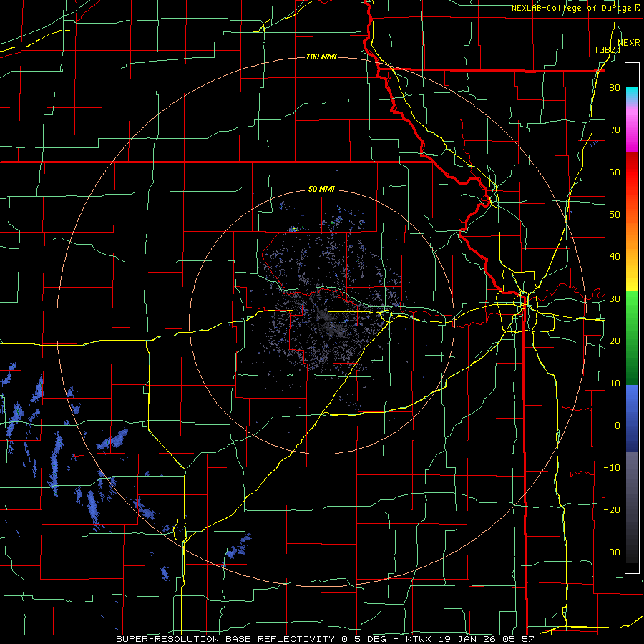Image resolution: width=644 pixels, height=644 pixels.
Task: Click the 60 value on dBZ scale
Action: pos(615,172)
